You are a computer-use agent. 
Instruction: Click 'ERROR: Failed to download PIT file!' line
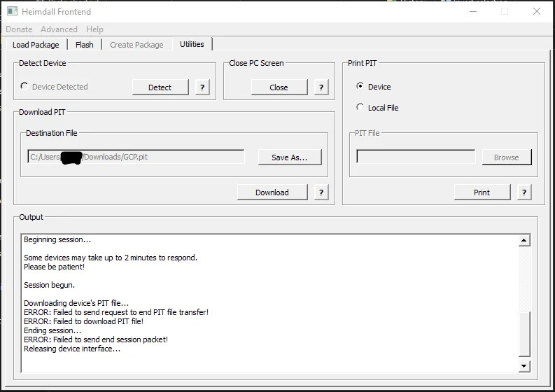pos(83,321)
